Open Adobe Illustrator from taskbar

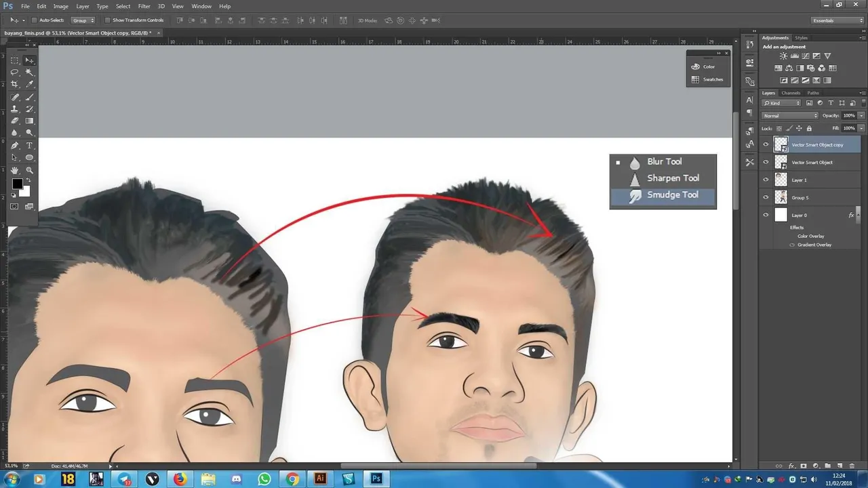click(x=320, y=479)
